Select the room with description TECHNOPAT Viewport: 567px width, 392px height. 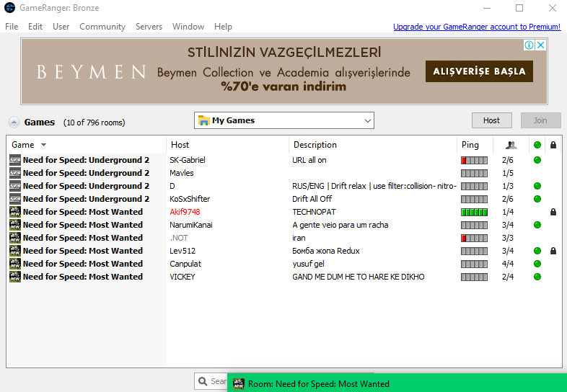pos(314,212)
